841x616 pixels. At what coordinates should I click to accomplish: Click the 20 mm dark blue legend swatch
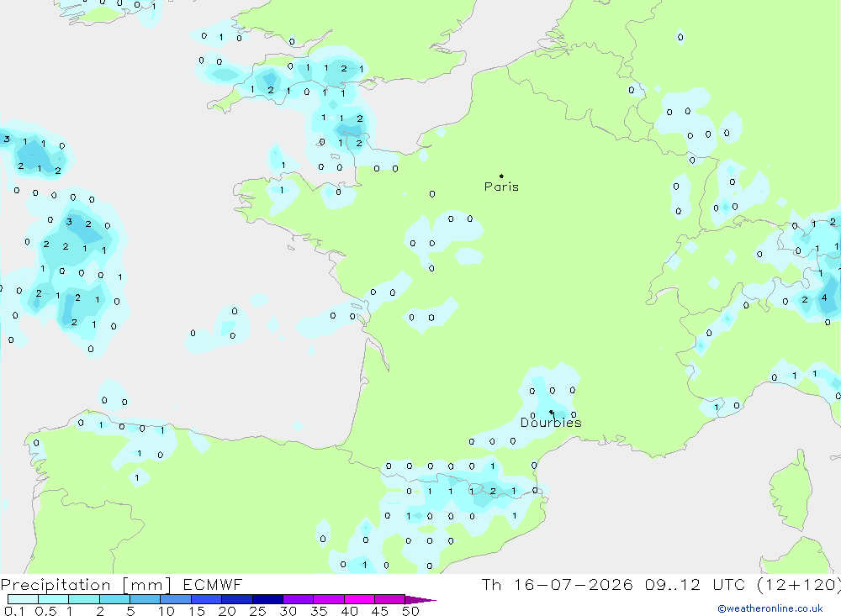pyautogui.click(x=236, y=599)
